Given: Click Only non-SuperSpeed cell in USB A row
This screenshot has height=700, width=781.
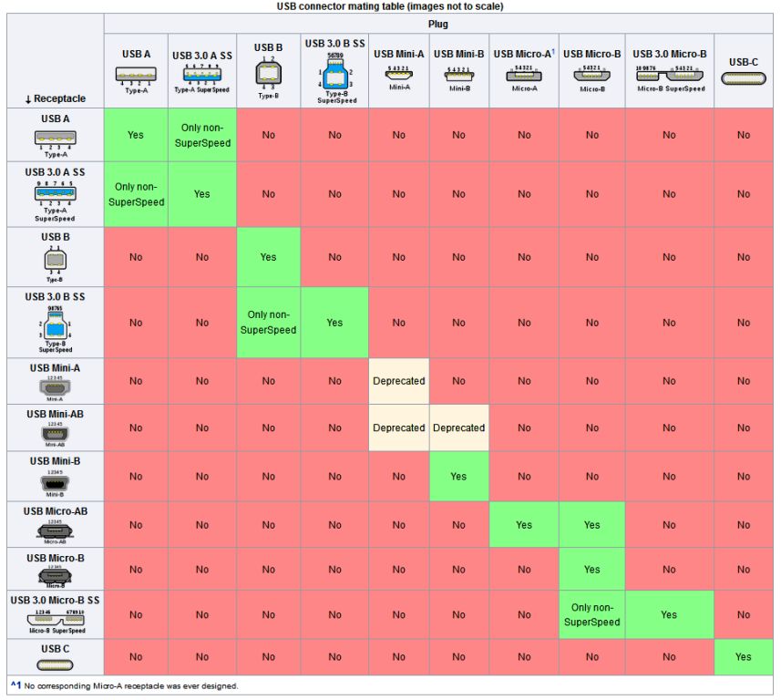Looking at the screenshot, I should click(x=202, y=135).
